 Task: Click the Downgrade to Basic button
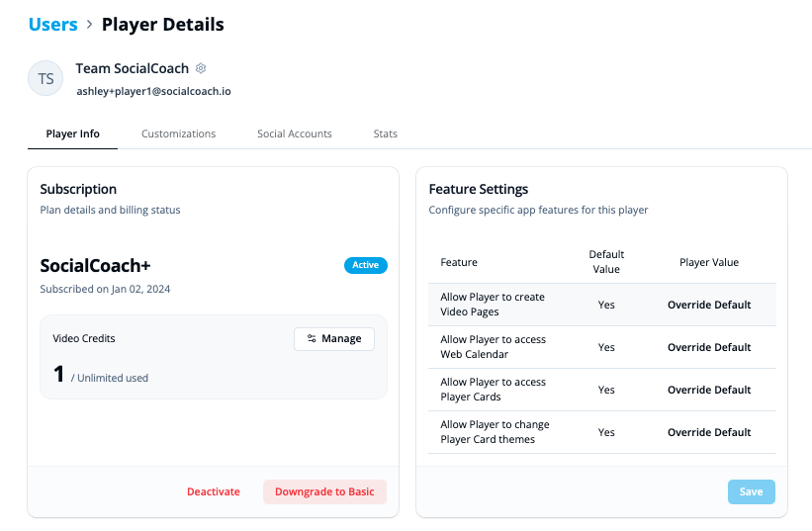324,491
